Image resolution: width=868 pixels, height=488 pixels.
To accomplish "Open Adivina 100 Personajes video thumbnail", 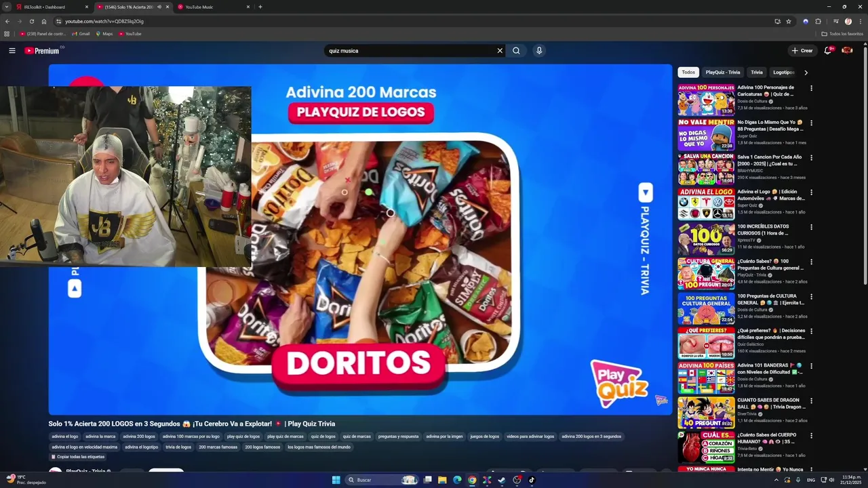I will 706,100.
